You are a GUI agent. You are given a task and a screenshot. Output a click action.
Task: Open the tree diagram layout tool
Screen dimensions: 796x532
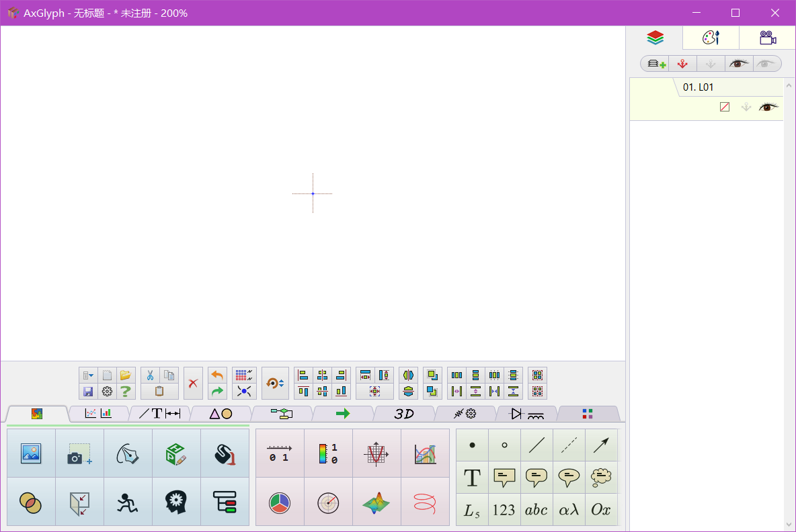click(x=225, y=502)
